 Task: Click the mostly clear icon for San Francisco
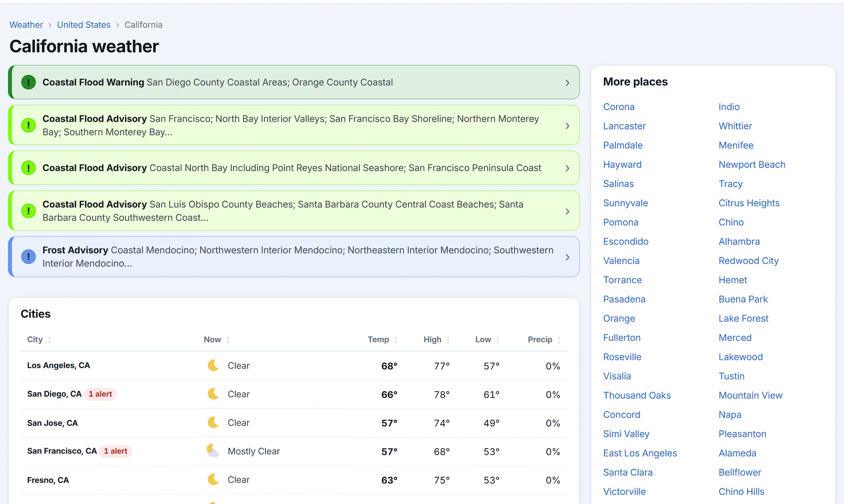213,451
